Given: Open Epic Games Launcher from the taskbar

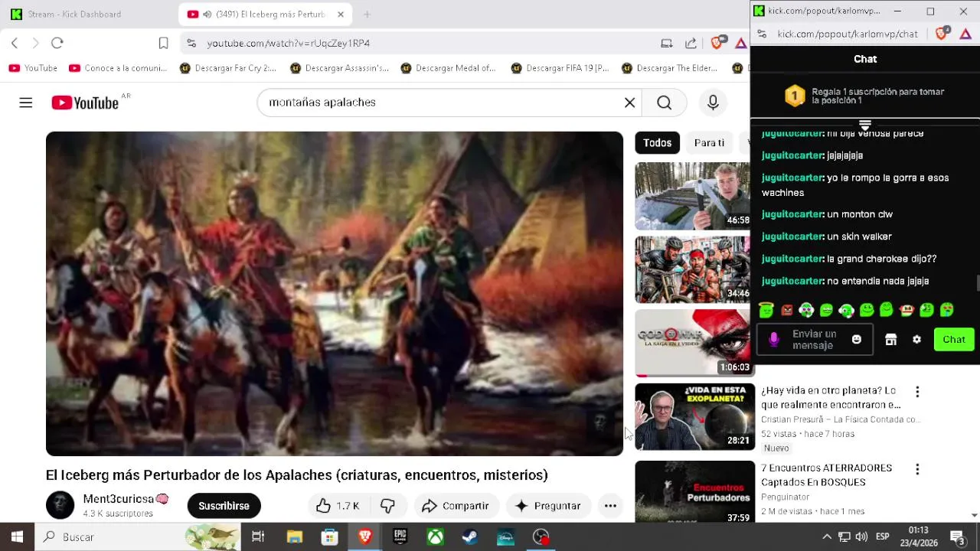Looking at the screenshot, I should pyautogui.click(x=400, y=537).
